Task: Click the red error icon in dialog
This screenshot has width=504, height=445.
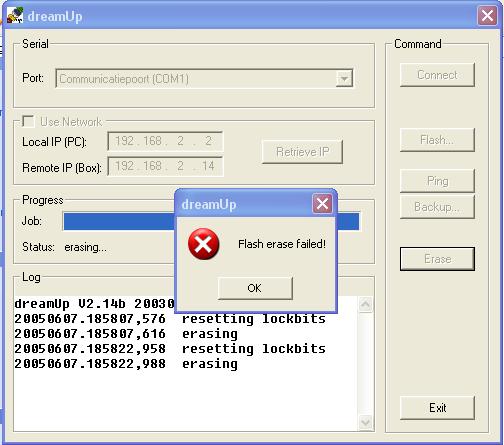Action: tap(203, 244)
